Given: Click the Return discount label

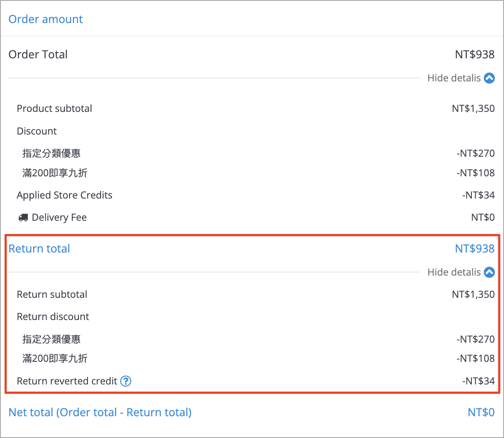Looking at the screenshot, I should [53, 317].
